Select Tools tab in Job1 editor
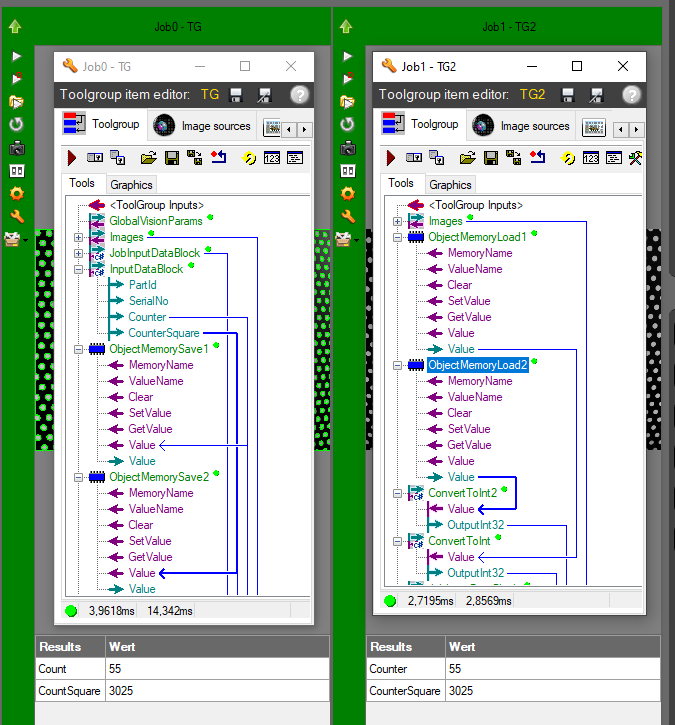 coord(401,183)
